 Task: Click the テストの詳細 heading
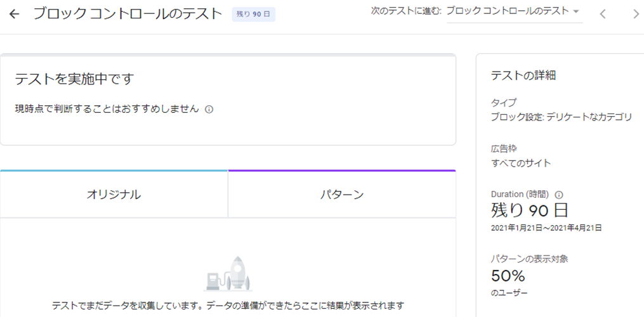pyautogui.click(x=523, y=75)
